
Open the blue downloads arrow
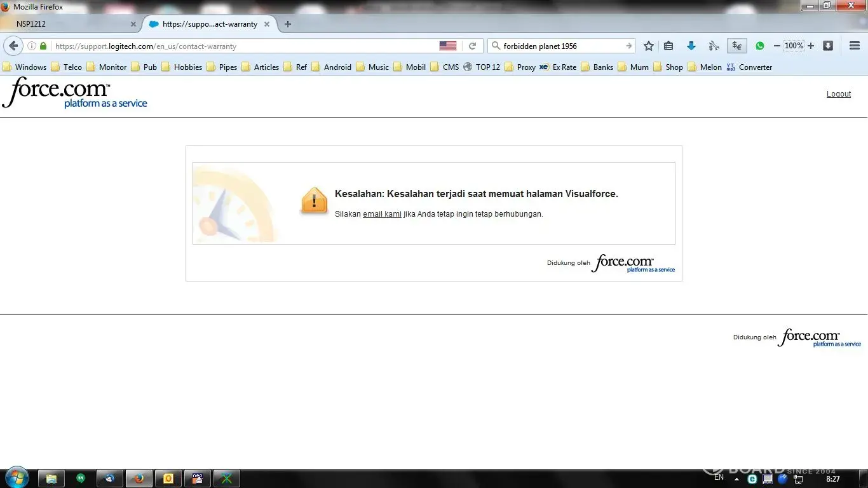691,46
